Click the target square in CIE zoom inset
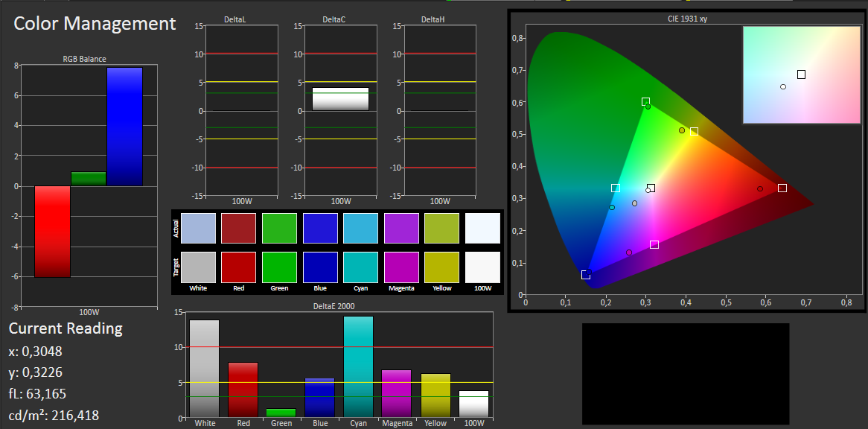 click(x=801, y=74)
